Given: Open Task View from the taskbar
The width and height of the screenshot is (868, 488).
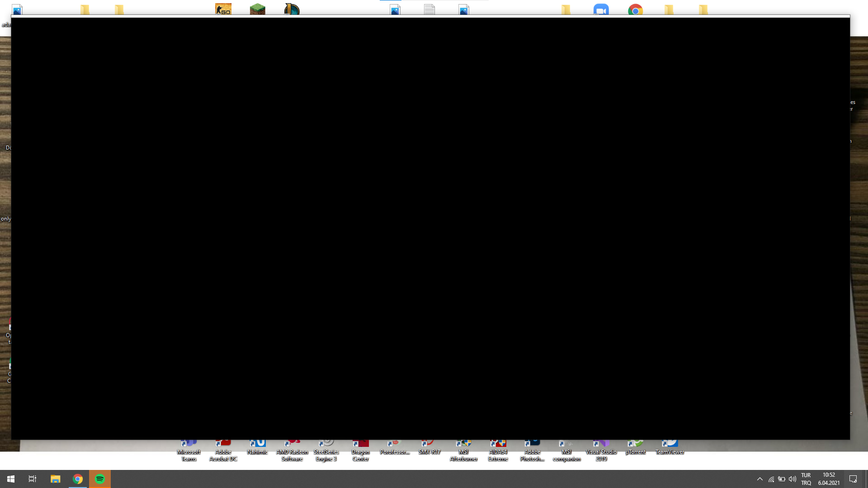Looking at the screenshot, I should [x=33, y=479].
